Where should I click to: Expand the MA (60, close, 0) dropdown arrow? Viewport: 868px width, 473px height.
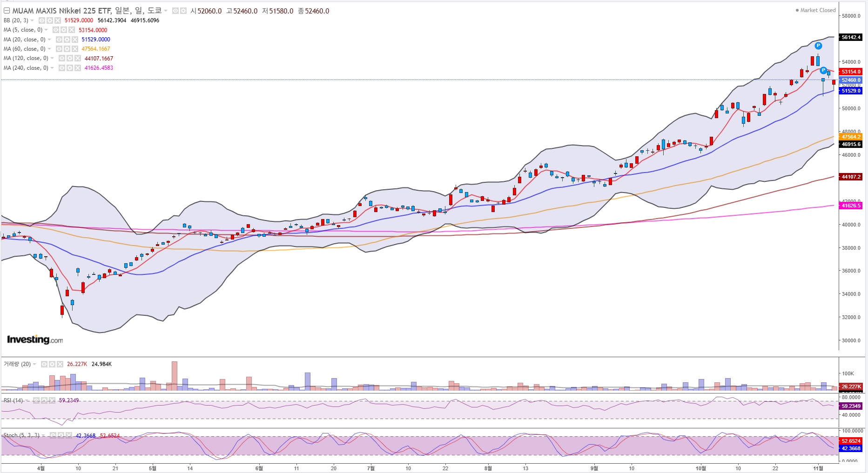(x=49, y=49)
